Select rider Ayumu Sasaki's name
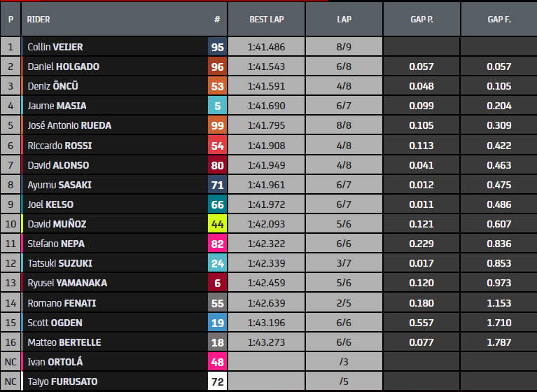537x392 pixels. [59, 185]
